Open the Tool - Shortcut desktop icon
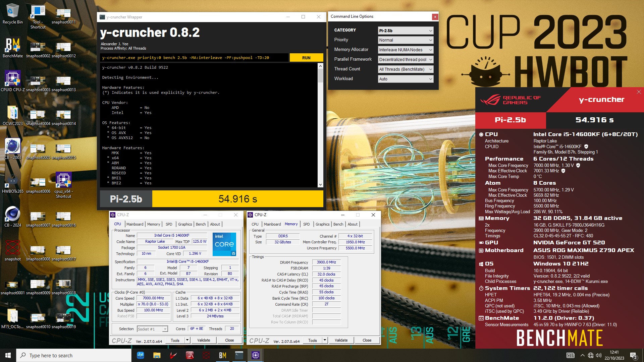644x362 pixels. [x=38, y=17]
